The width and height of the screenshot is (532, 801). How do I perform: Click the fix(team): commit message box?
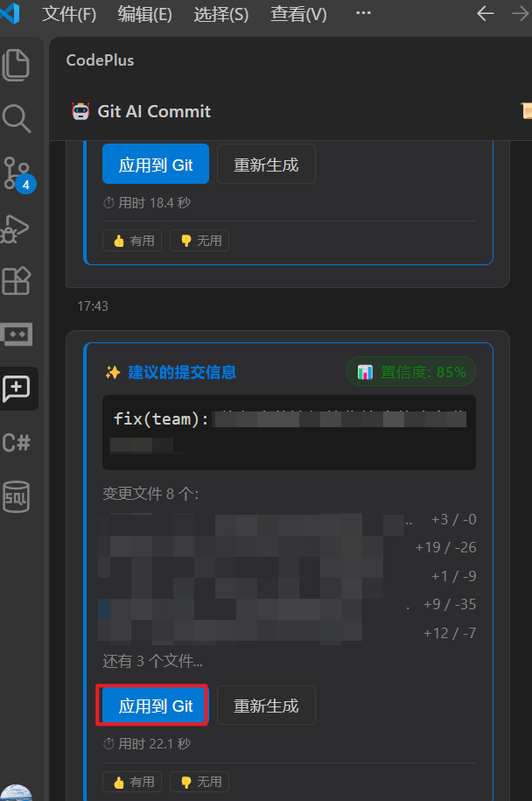[289, 432]
